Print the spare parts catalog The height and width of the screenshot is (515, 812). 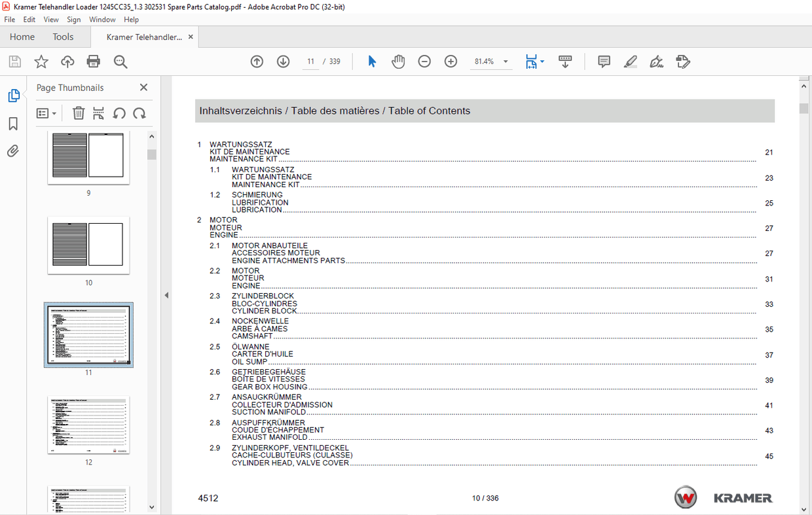tap(93, 61)
